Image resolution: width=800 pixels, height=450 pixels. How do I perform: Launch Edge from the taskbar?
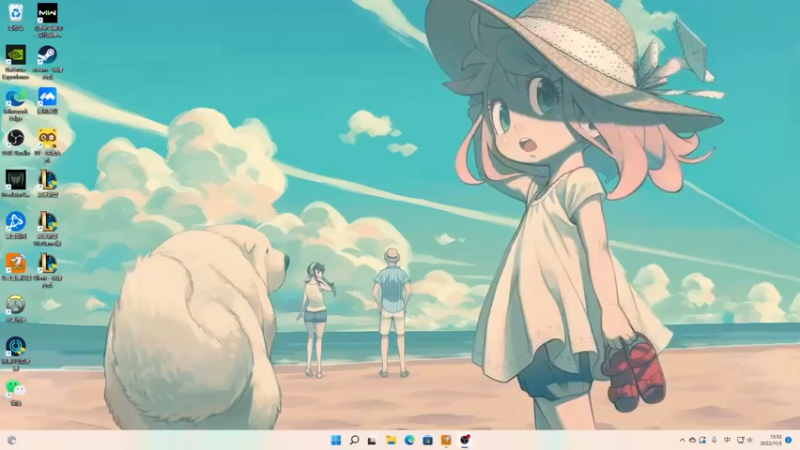pyautogui.click(x=409, y=440)
